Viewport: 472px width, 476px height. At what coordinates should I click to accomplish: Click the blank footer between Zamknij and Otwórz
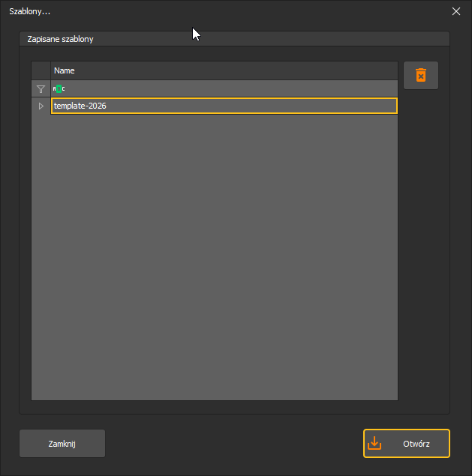tap(234, 444)
